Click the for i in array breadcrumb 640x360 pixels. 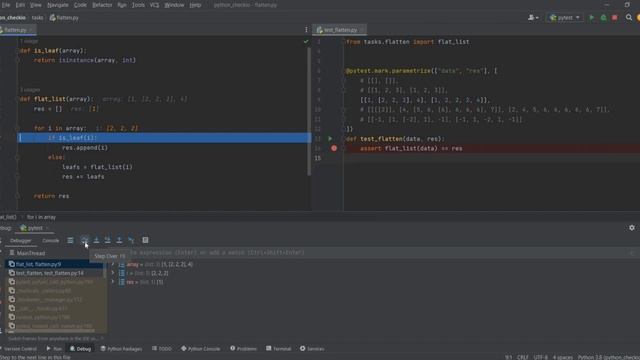click(41, 217)
